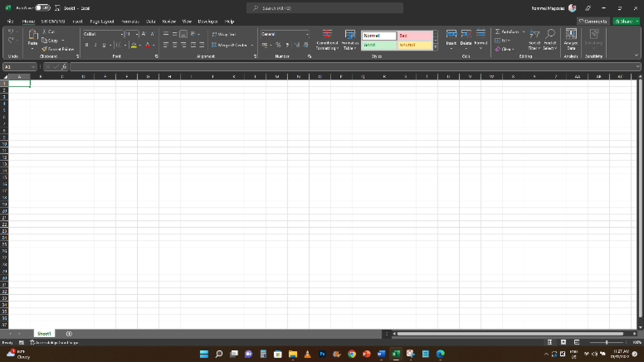Viewport: 644px width, 362px height.
Task: Increase font size with the larger A icon
Action: (144, 34)
